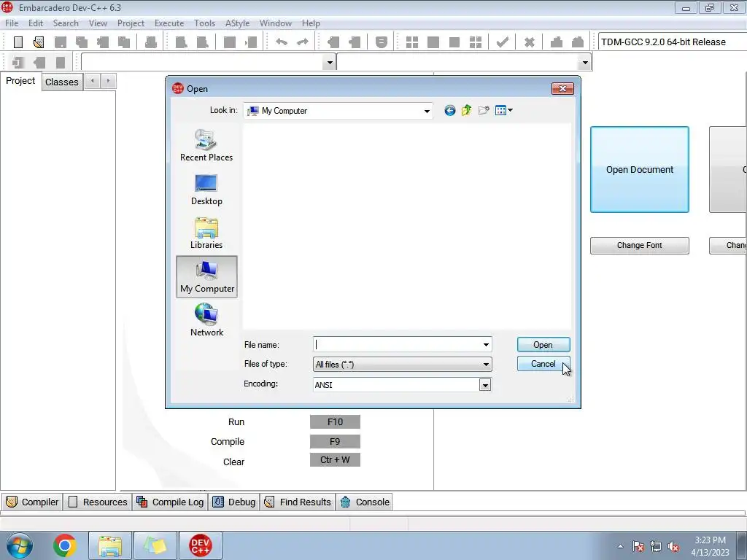Go back using the dialog's blue back arrow
The image size is (747, 560).
[x=449, y=111]
